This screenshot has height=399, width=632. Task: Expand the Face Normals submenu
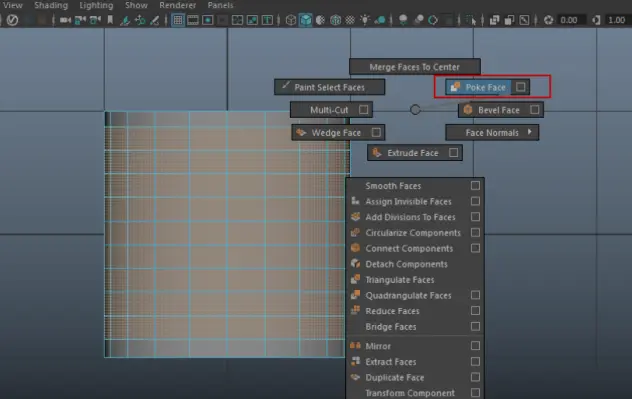tap(492, 132)
